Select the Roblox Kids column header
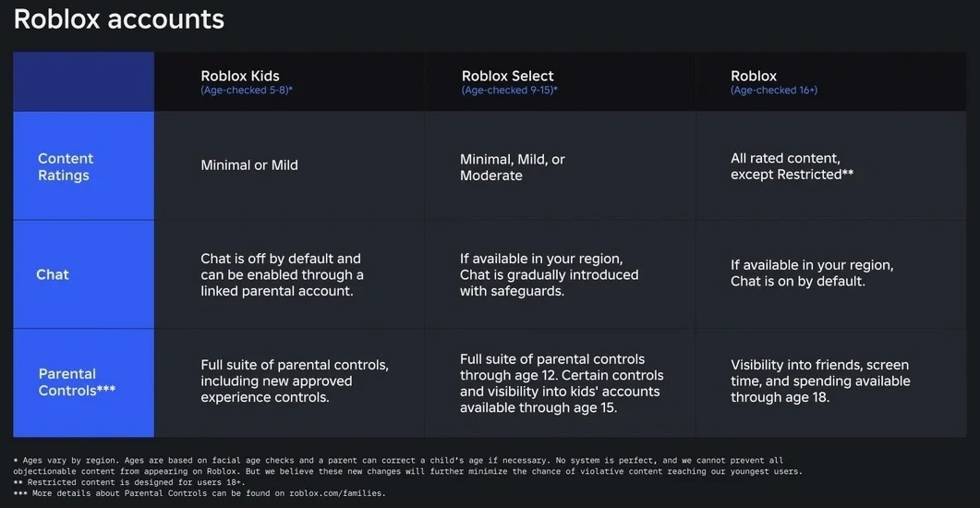 pos(240,76)
